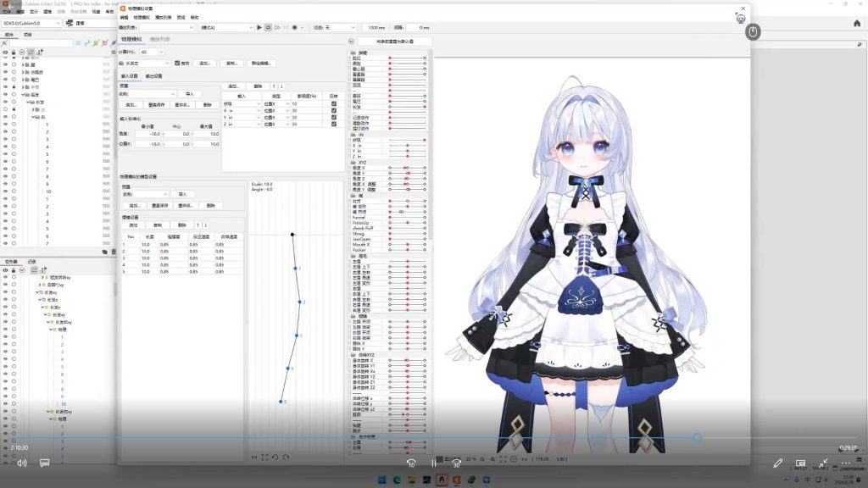Click trash icon at bottom of parts panel

click(114, 252)
